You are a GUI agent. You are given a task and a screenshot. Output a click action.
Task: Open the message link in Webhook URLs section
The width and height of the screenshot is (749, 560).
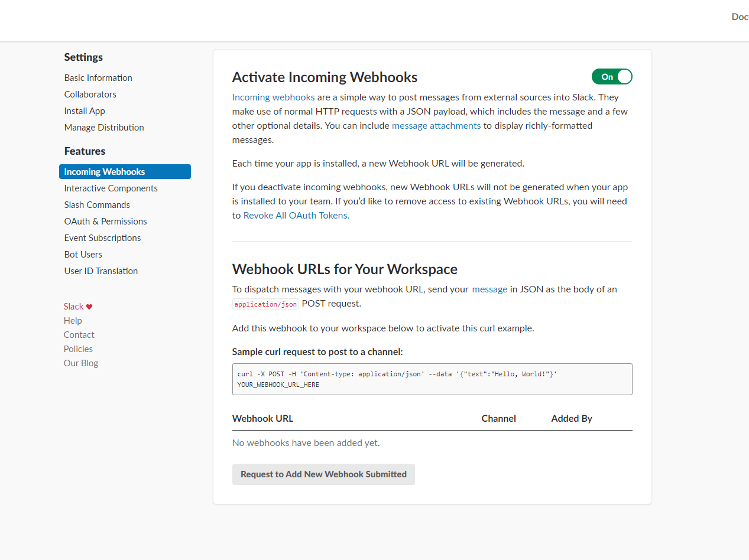(x=489, y=289)
